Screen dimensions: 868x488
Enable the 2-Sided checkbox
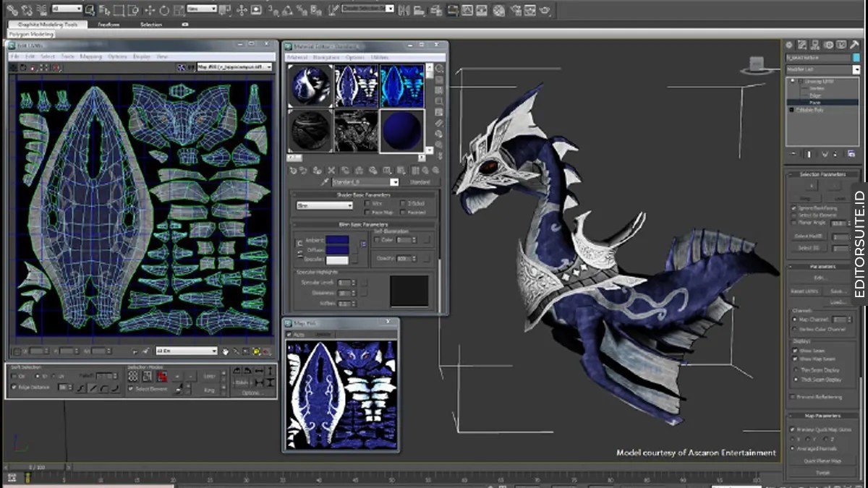(403, 204)
